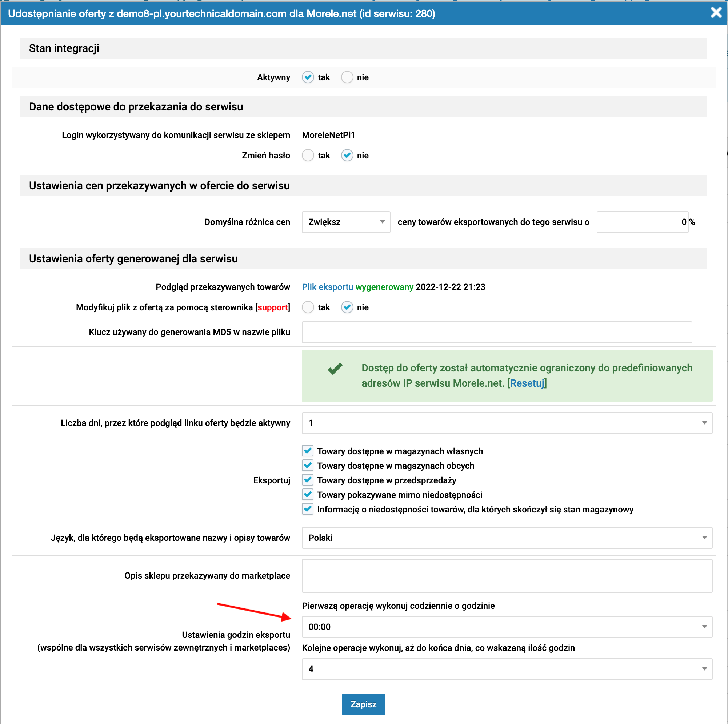The height and width of the screenshot is (724, 728).
Task: Click the Ustawienia oferty generowanej dla serwisu header
Action: pos(363,259)
